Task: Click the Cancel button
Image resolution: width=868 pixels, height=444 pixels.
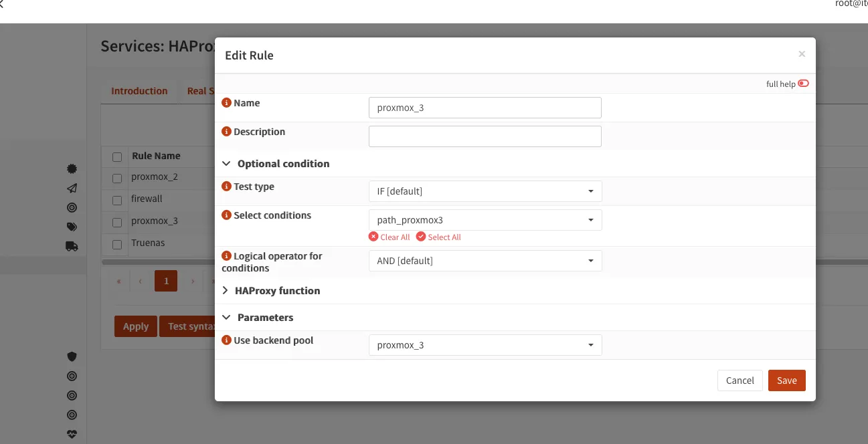Action: coord(740,380)
